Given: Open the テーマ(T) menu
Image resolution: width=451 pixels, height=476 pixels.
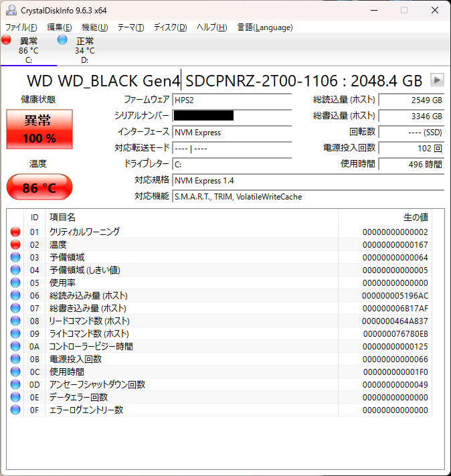Looking at the screenshot, I should [x=130, y=27].
